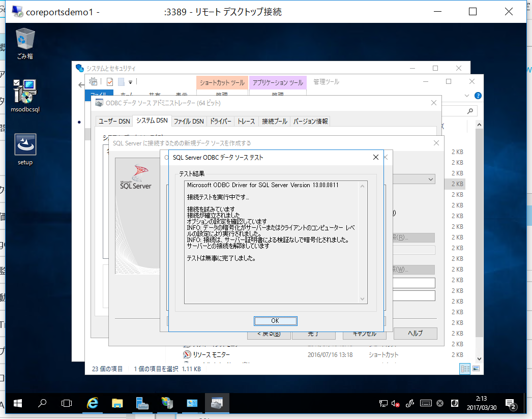Open the トレース tab
This screenshot has width=532, height=419.
[246, 121]
